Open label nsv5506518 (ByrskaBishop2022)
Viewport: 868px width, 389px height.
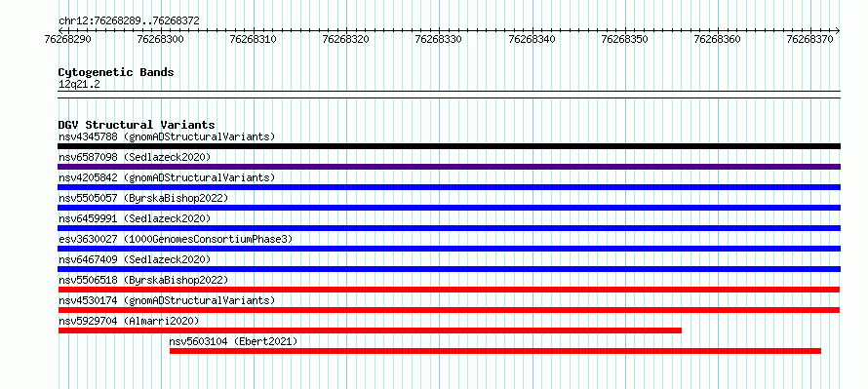[143, 280]
